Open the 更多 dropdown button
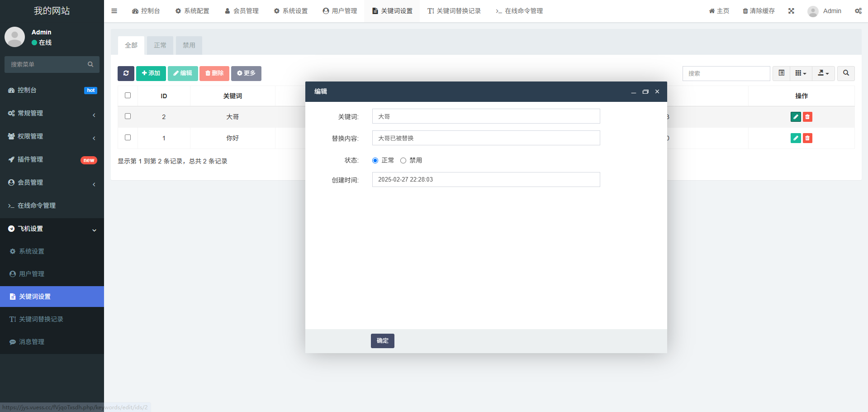Viewport: 868px width, 412px height. click(x=246, y=73)
